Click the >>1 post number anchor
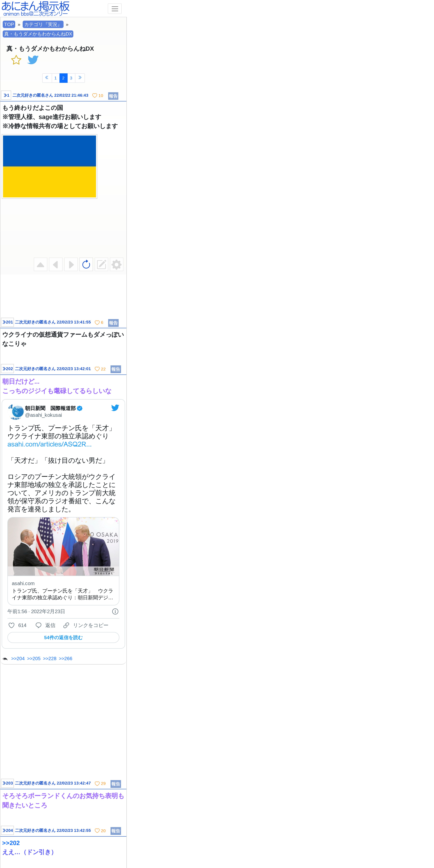The width and height of the screenshot is (434, 868). click(6, 95)
